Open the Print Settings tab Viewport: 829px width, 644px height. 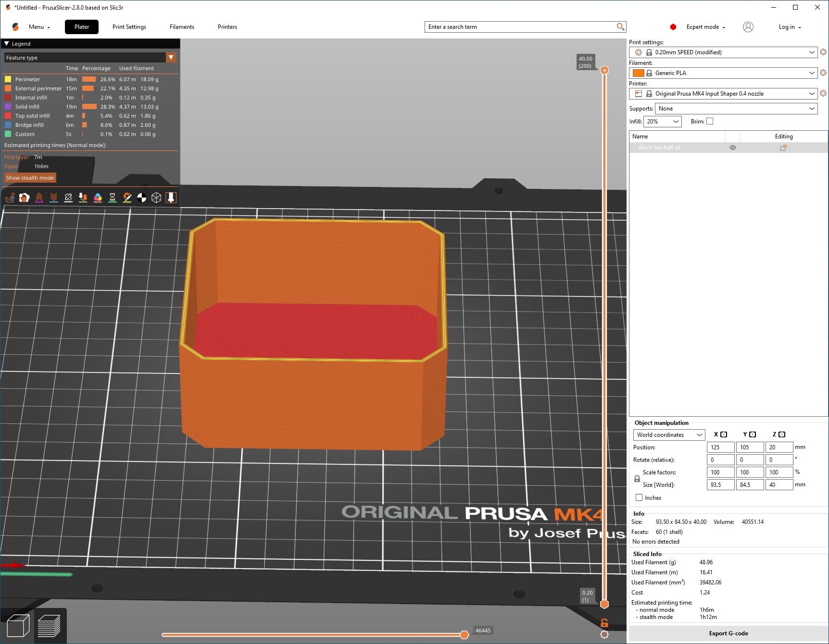[129, 27]
